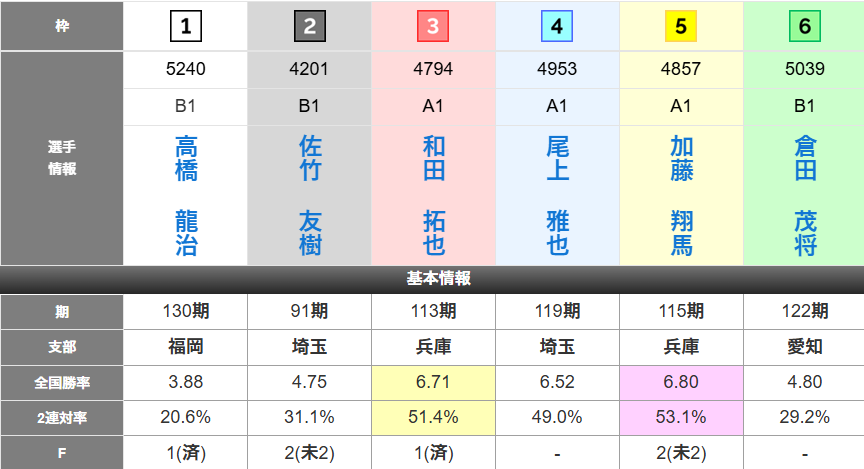Click registration number 5240

(x=185, y=70)
